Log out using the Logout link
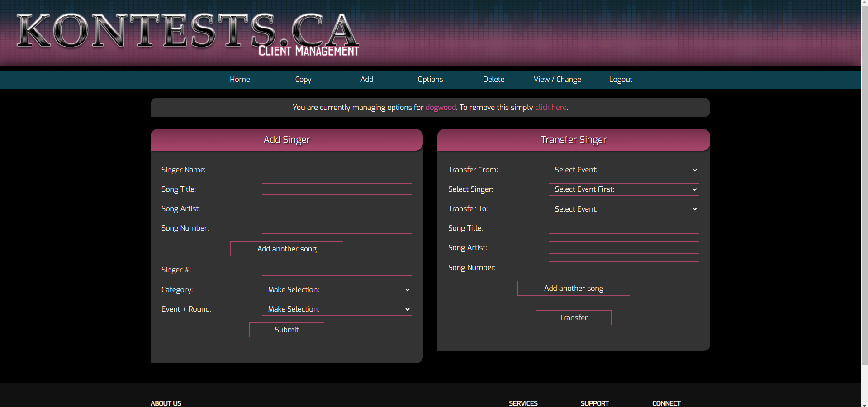The image size is (868, 407). coord(621,79)
